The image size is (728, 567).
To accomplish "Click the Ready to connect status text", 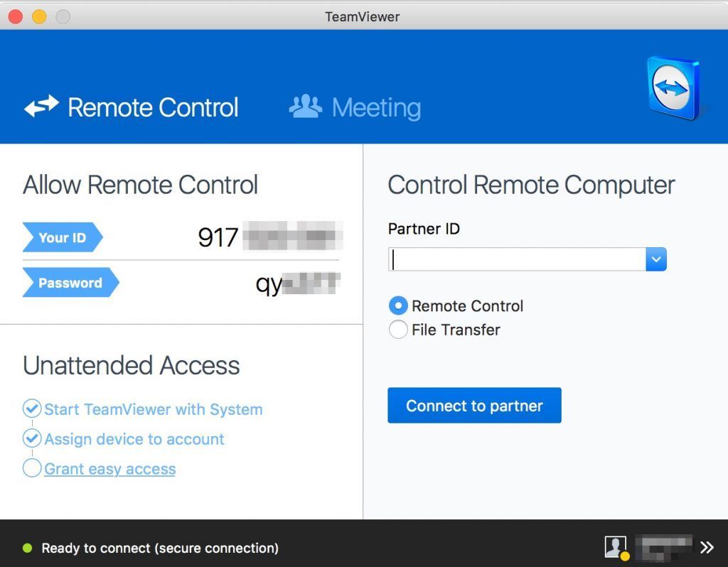I will [x=160, y=548].
